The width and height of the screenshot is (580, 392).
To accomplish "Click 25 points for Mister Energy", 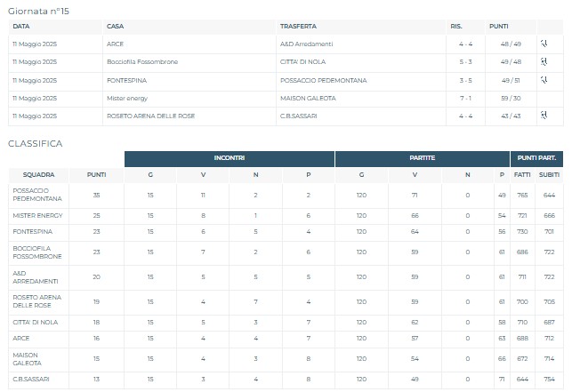I will pyautogui.click(x=97, y=215).
